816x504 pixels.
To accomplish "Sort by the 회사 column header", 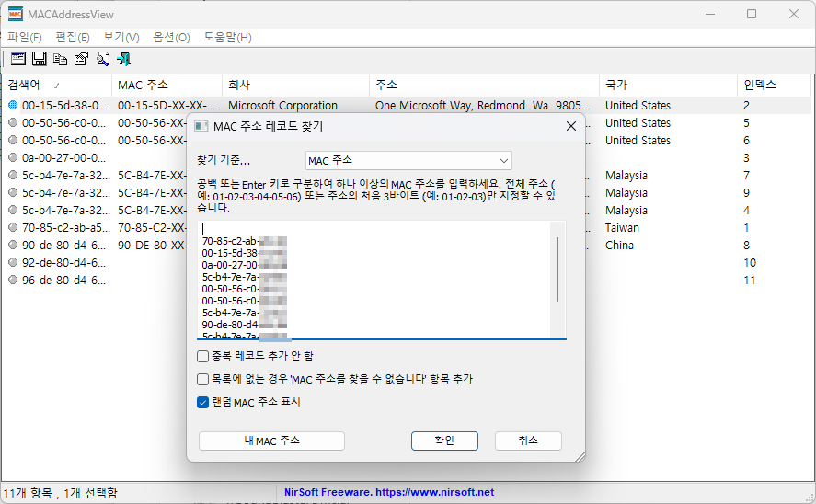I will click(295, 85).
